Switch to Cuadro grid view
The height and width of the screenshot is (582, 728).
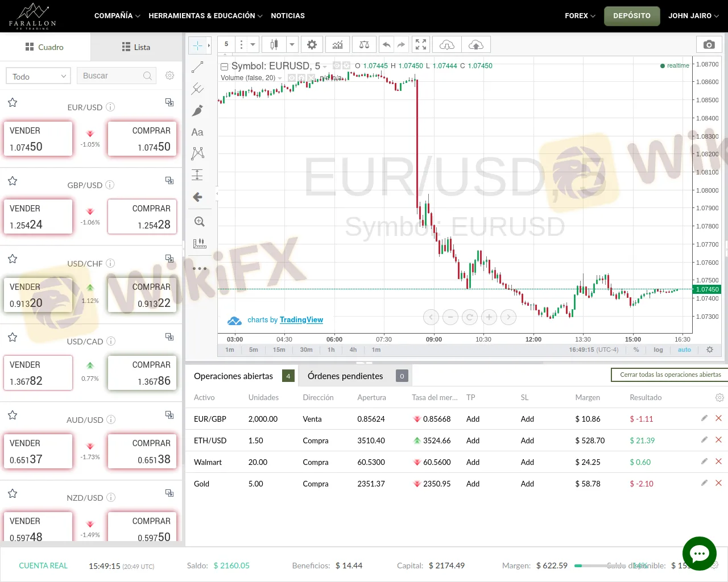(45, 47)
